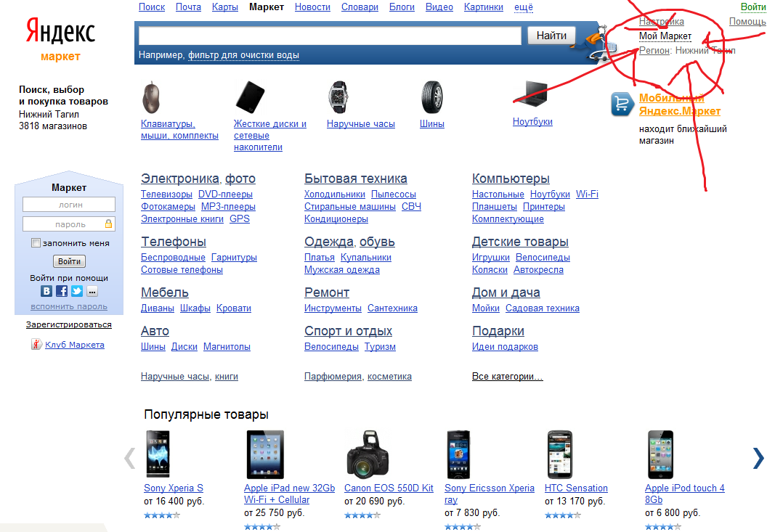Image resolution: width=767 pixels, height=532 pixels.
Task: Check the 'запомнить меня' checkbox
Action: (x=35, y=243)
